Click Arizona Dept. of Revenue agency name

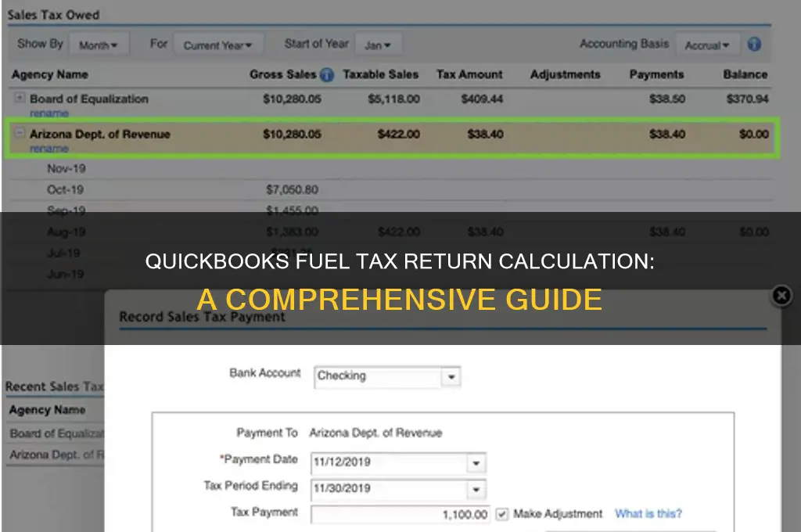click(x=99, y=134)
